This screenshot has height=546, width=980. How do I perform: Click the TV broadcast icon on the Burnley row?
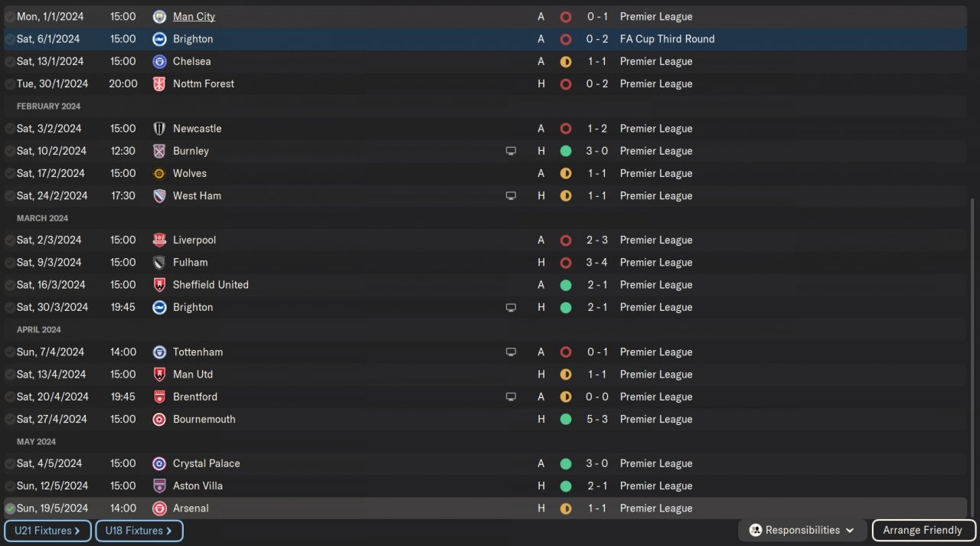[511, 152]
